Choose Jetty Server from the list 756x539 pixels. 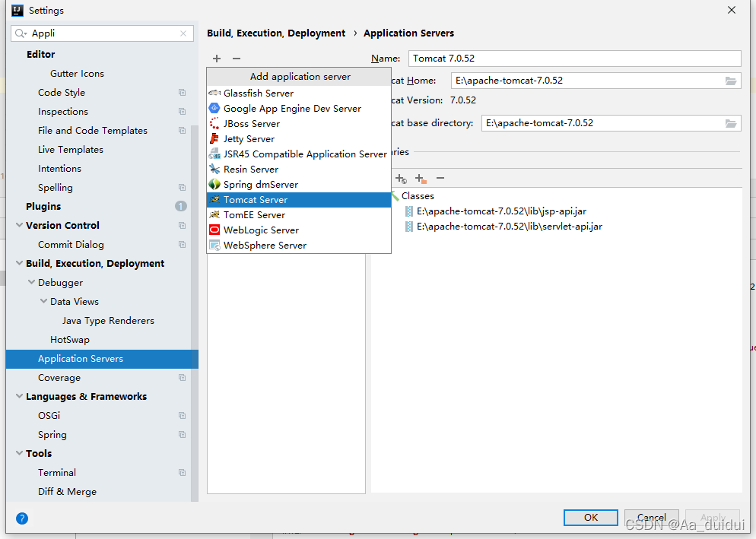coord(299,139)
